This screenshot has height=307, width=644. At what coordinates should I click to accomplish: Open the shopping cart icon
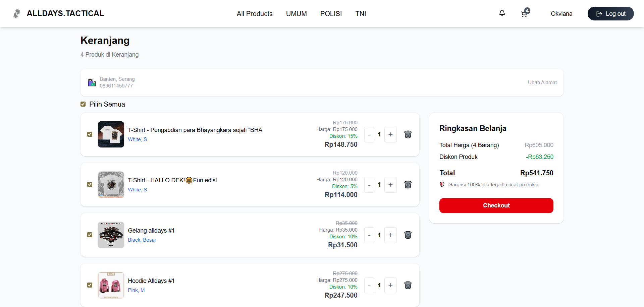tap(524, 13)
